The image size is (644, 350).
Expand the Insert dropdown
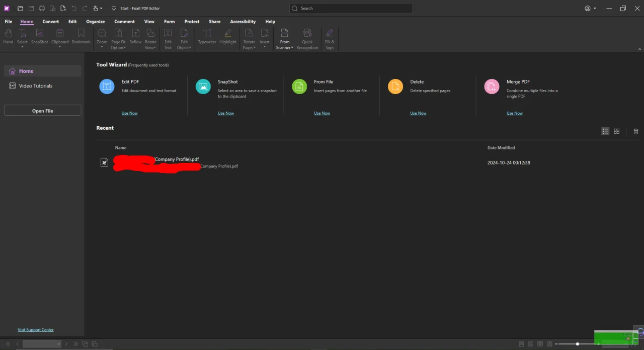pos(265,46)
